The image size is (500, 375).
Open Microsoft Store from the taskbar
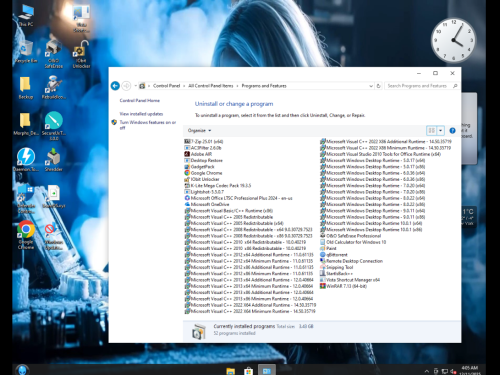tap(248, 371)
